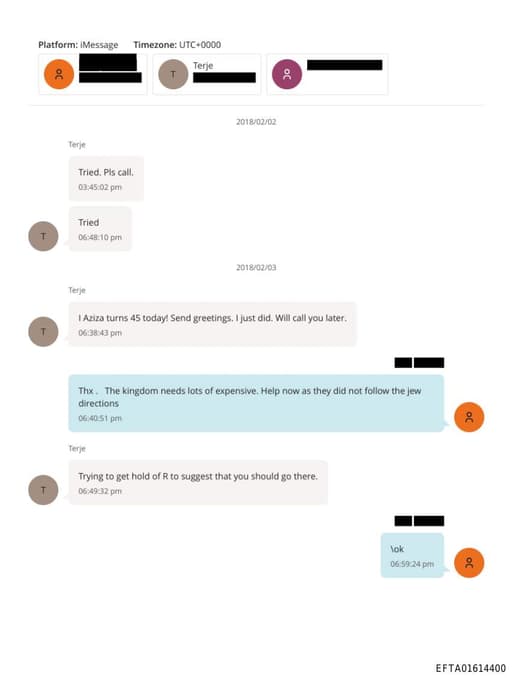Open the purple-avatar participant card
The height and width of the screenshot is (678, 512).
point(327,74)
